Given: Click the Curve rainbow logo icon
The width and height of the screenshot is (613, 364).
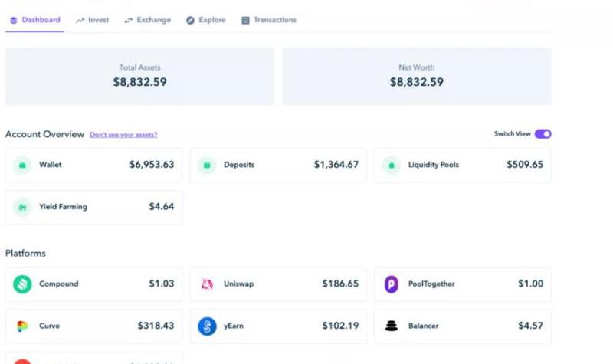Looking at the screenshot, I should (22, 326).
